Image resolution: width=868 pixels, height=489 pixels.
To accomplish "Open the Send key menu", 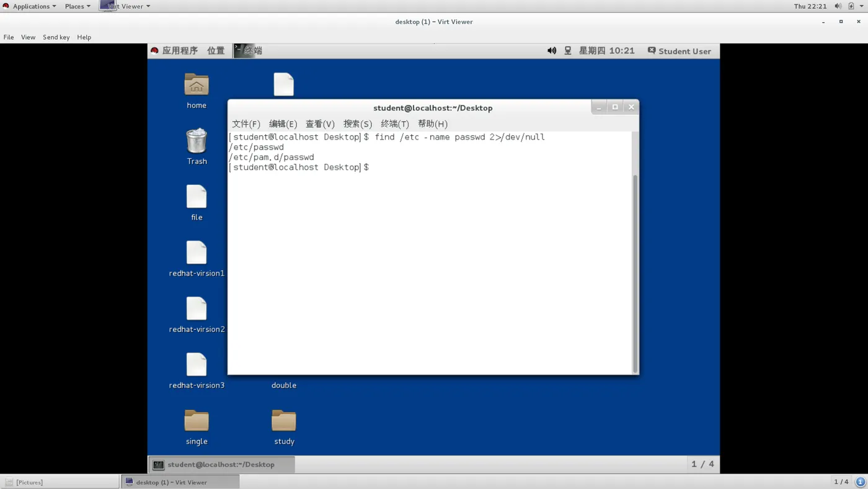I will click(56, 37).
